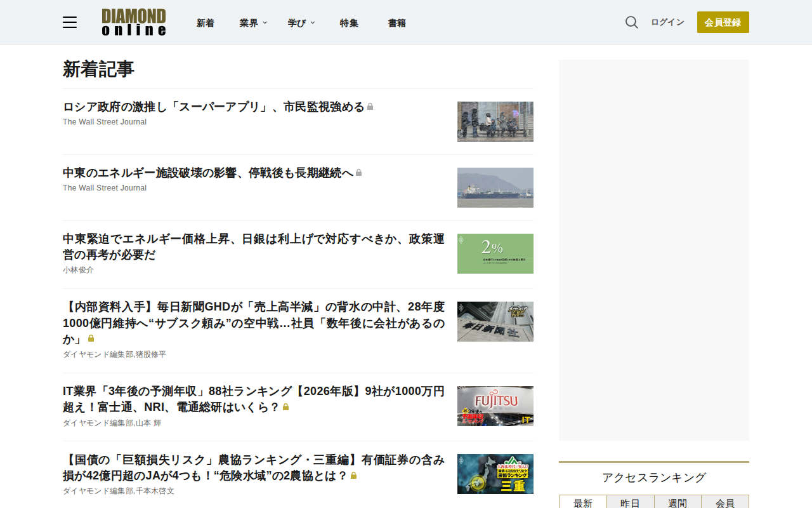This screenshot has width=812, height=508.
Task: Open article ロシア政府の激推し「スーパーアプリ」
Action: pyautogui.click(x=214, y=107)
